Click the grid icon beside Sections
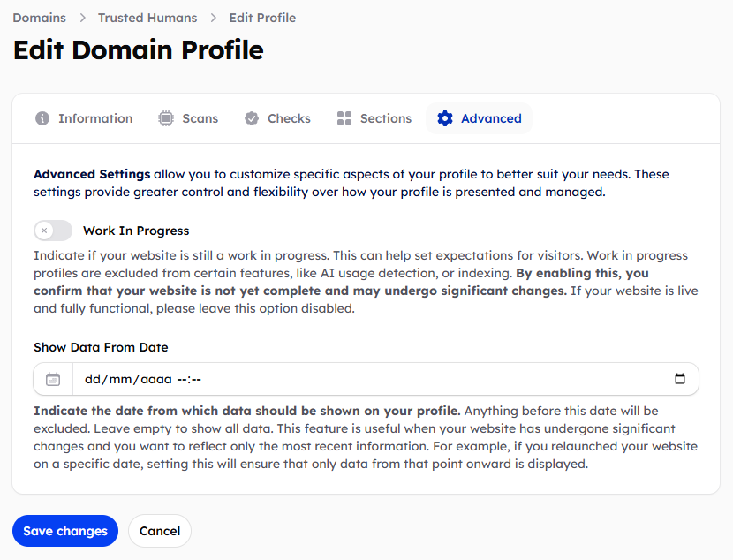733x560 pixels. 344,118
